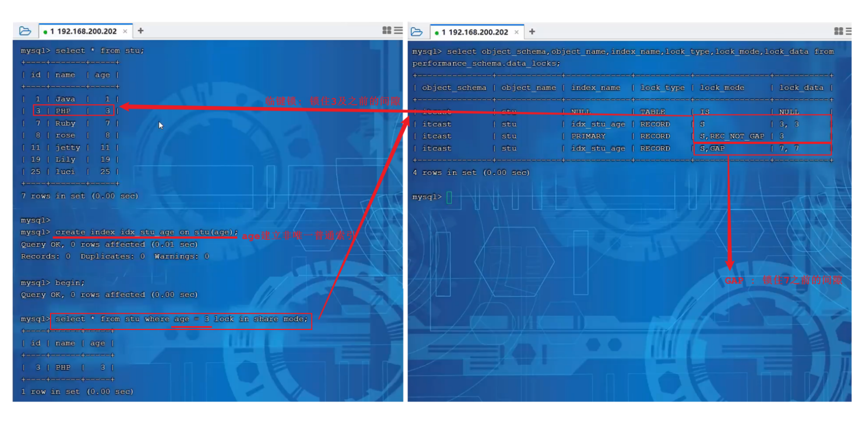Open the session folder icon in left terminal window

pyautogui.click(x=25, y=31)
